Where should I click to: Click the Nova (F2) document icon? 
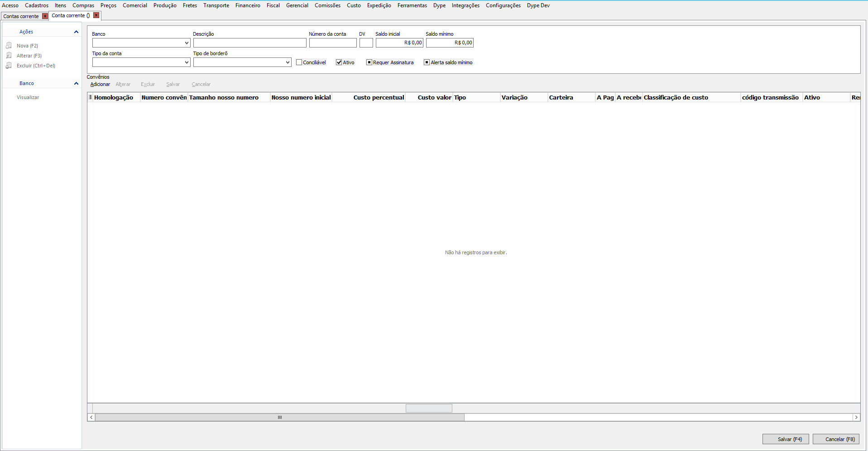9,45
